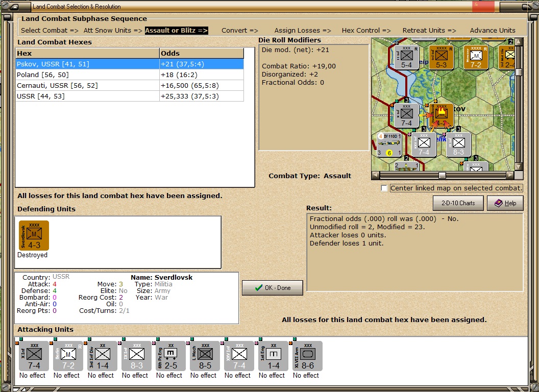Click Attacker loses 0 units result line
This screenshot has height=392, width=539.
click(348, 235)
